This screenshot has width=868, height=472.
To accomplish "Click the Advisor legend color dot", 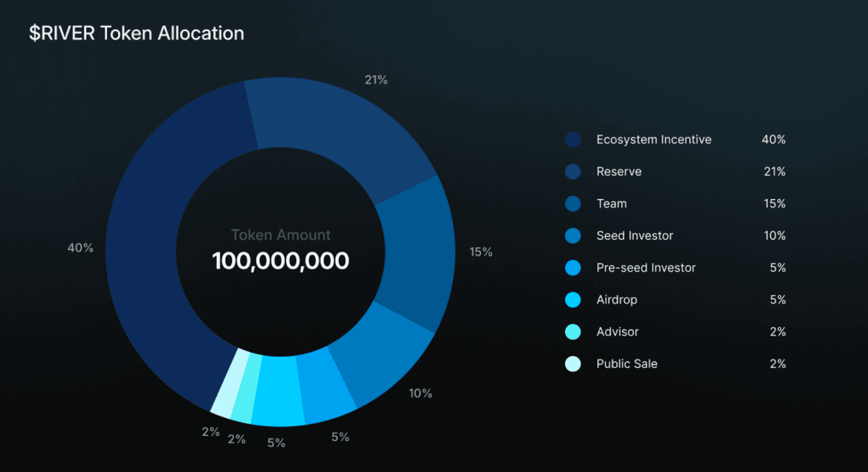I will click(573, 332).
